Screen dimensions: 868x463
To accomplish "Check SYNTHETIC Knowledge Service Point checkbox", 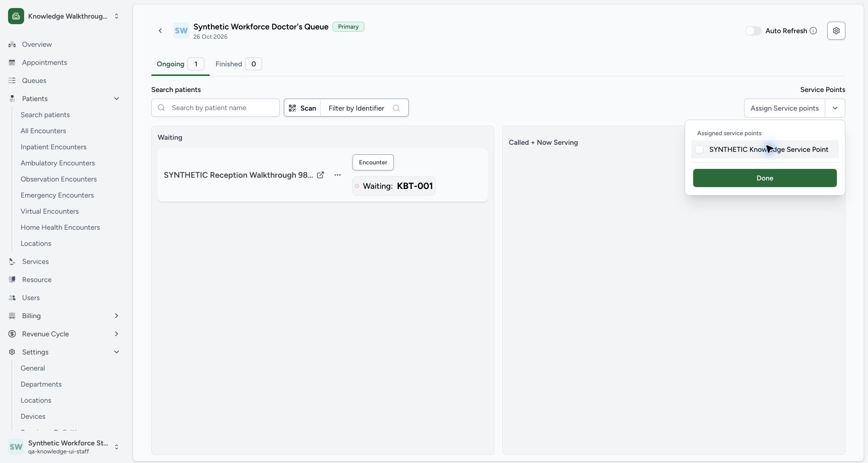I will click(699, 149).
